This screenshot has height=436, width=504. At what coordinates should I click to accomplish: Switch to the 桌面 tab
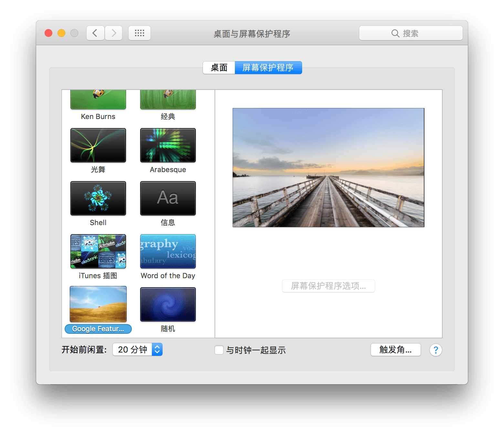[x=219, y=68]
